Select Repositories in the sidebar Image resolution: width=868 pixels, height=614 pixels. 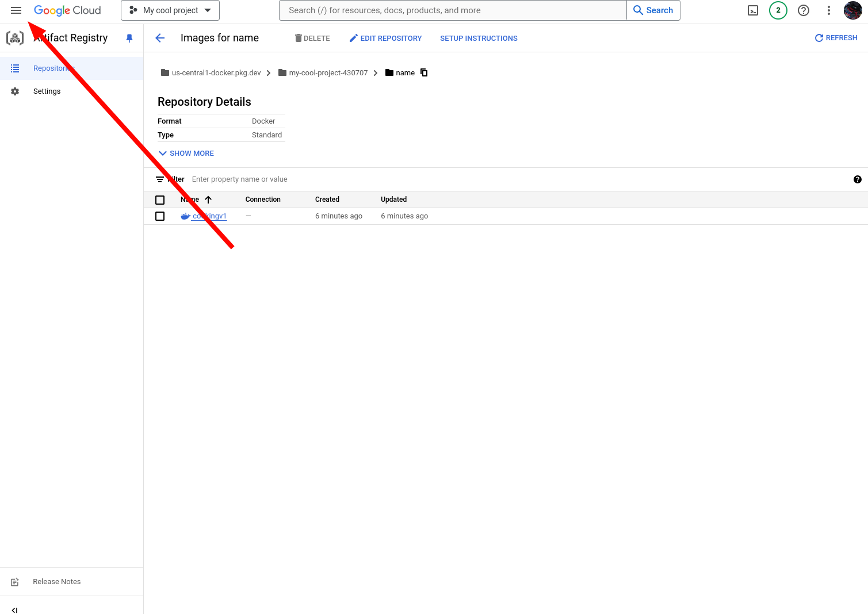[x=71, y=68]
